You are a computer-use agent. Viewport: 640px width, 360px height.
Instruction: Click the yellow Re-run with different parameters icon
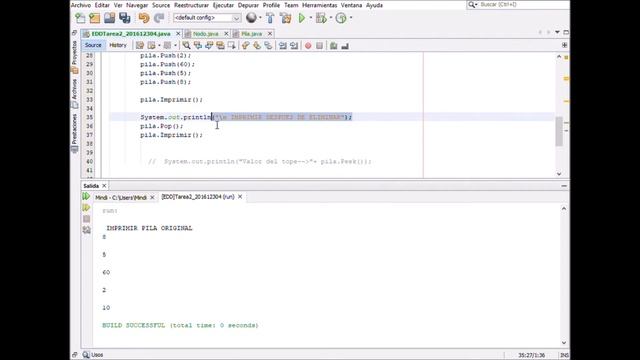pyautogui.click(x=86, y=208)
